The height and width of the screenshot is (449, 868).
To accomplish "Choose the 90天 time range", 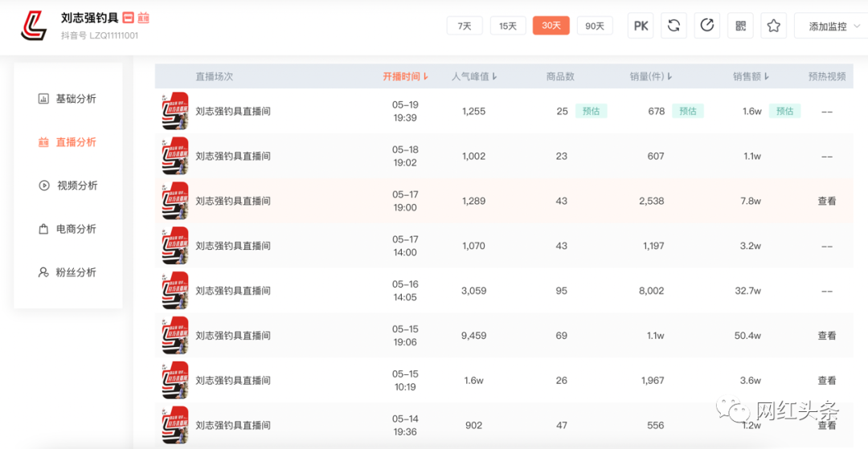I will click(595, 26).
